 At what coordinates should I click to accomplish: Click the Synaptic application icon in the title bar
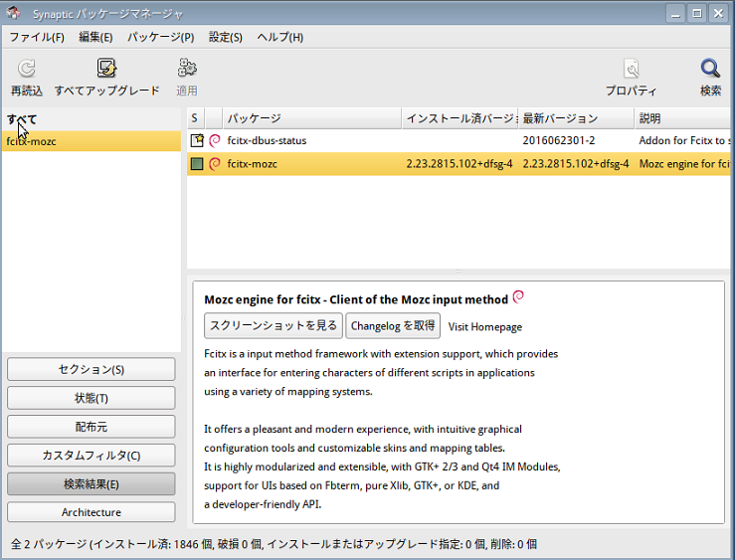14,13
